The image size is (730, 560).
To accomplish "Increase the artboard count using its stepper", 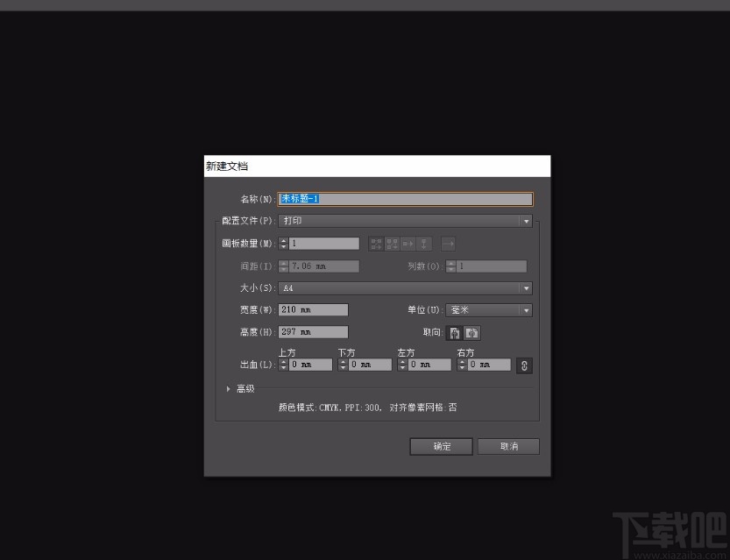I will [x=282, y=239].
